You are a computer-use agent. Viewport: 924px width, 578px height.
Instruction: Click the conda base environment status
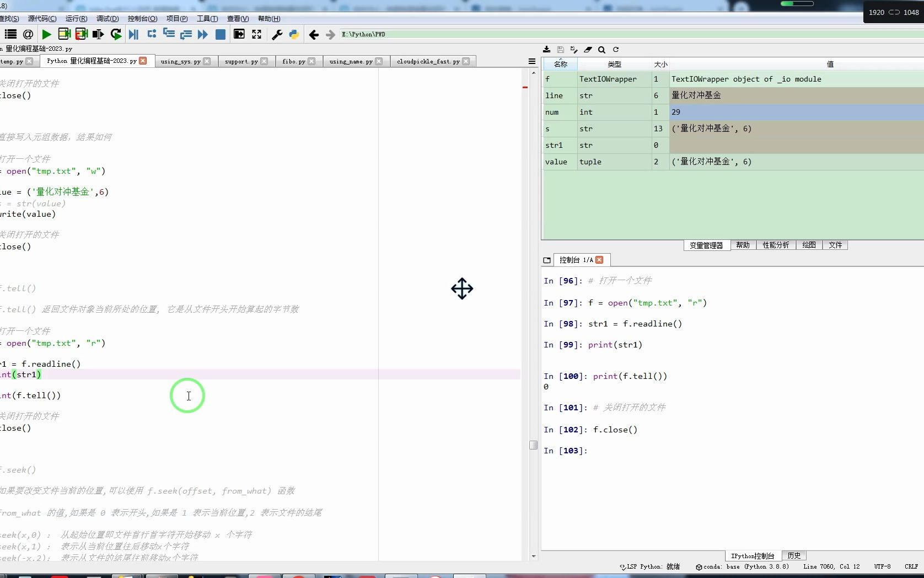click(x=742, y=566)
